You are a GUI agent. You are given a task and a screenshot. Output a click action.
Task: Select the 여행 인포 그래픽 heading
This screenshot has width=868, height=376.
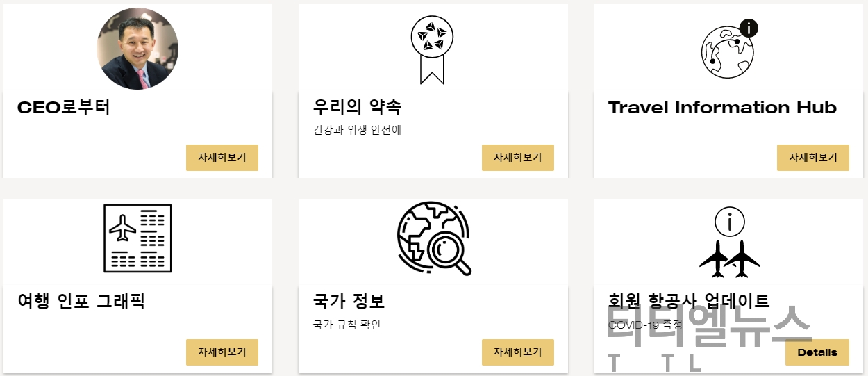[81, 302]
